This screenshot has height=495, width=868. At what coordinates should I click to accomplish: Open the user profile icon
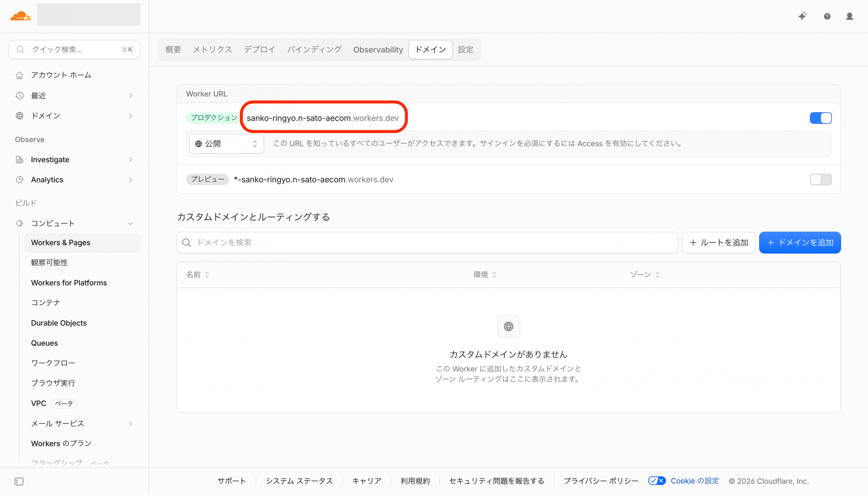tap(849, 16)
